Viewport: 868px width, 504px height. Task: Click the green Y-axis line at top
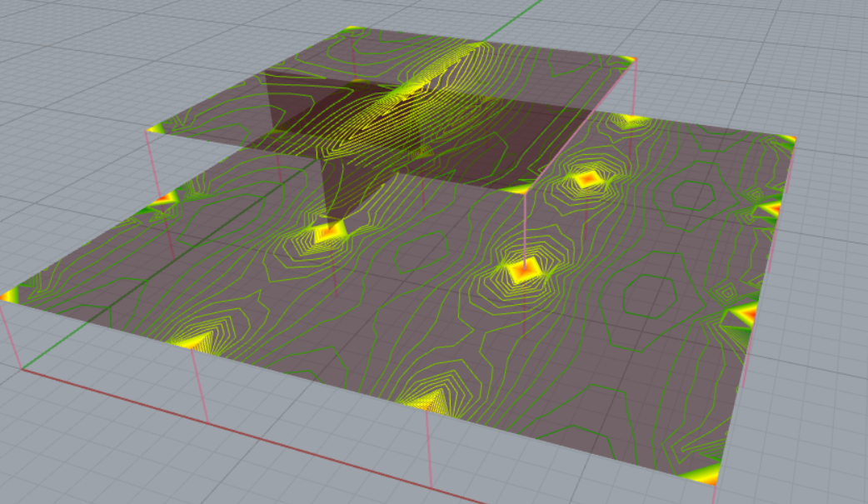point(514,20)
